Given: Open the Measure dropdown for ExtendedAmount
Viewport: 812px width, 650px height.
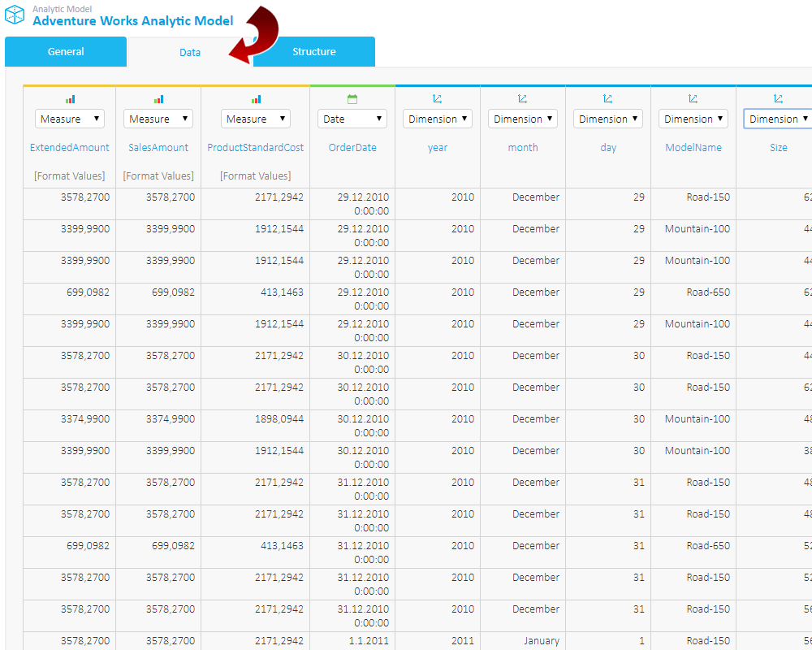Looking at the screenshot, I should (x=69, y=119).
